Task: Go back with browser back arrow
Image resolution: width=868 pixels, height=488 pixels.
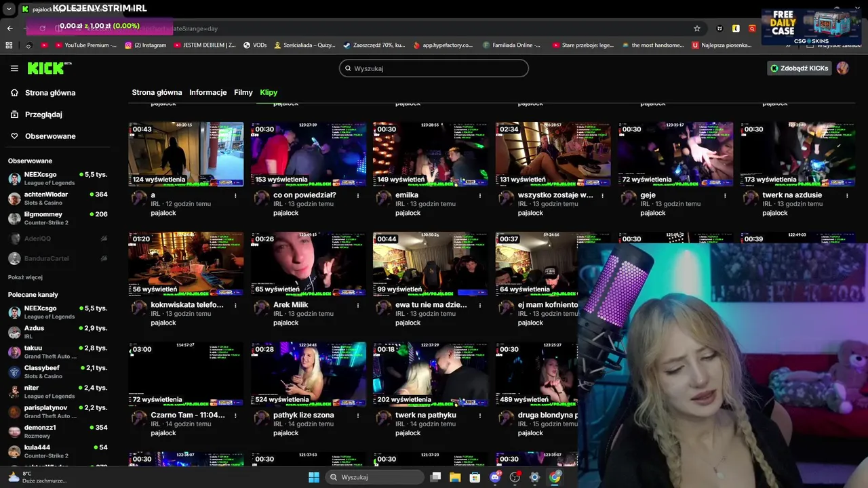Action: [x=9, y=28]
